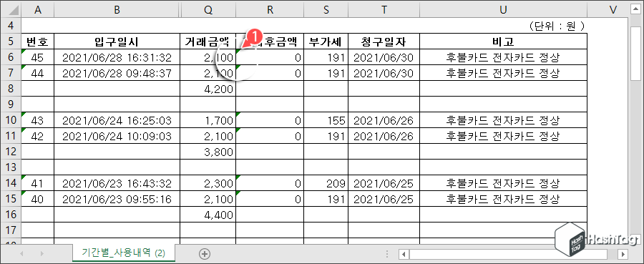Select cell with number 44
Screen dimensions: 644x264
pyautogui.click(x=38, y=73)
